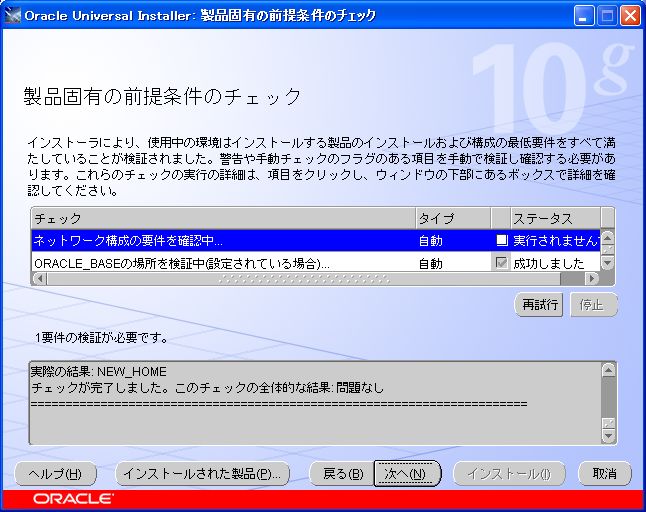Select the ORACLE_BASEの場所を検証中 row
The width and height of the screenshot is (646, 512).
coord(316,262)
